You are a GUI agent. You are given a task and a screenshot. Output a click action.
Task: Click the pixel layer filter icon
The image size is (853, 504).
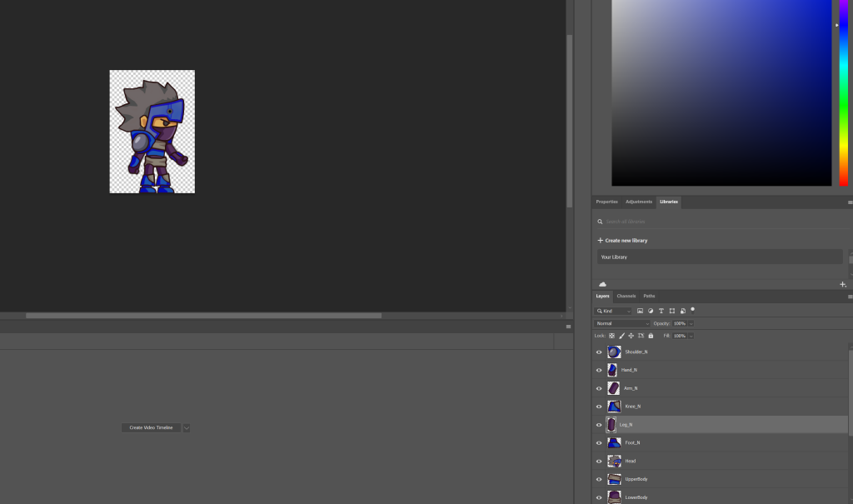point(641,311)
